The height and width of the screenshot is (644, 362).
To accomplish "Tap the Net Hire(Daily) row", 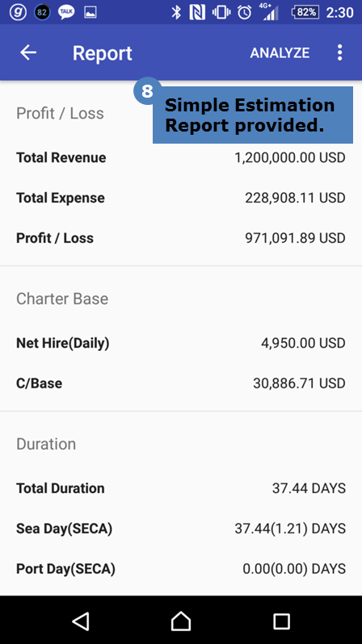I will click(181, 343).
